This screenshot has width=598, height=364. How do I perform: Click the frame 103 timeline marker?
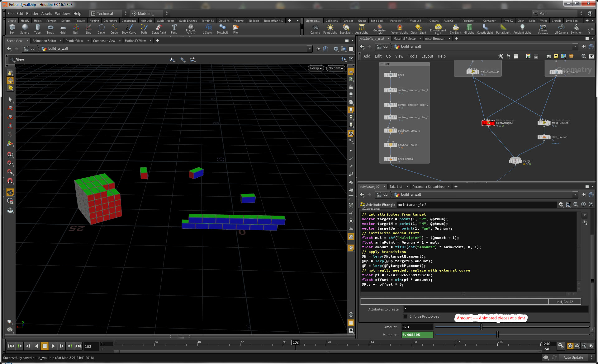[x=296, y=343]
